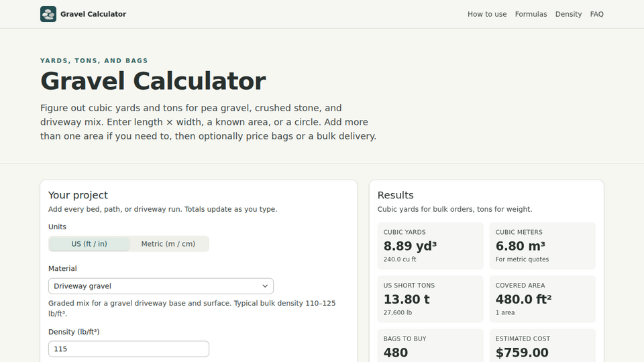Click the 6.80 m³ cubic meters value
Screen dimensions: 644x362
tap(521, 246)
